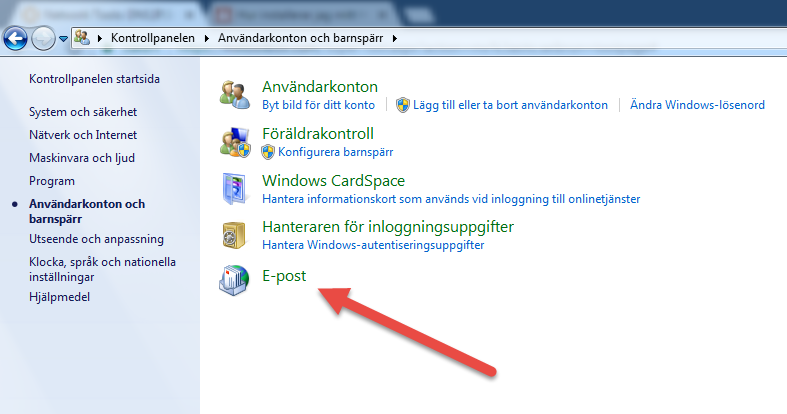The image size is (787, 414).
Task: Select Kontrollpanelen in the breadcrumb bar
Action: click(153, 38)
